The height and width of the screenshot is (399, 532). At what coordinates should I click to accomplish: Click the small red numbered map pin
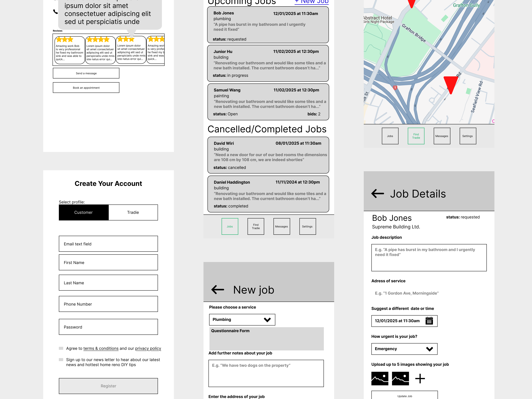[395, 88]
